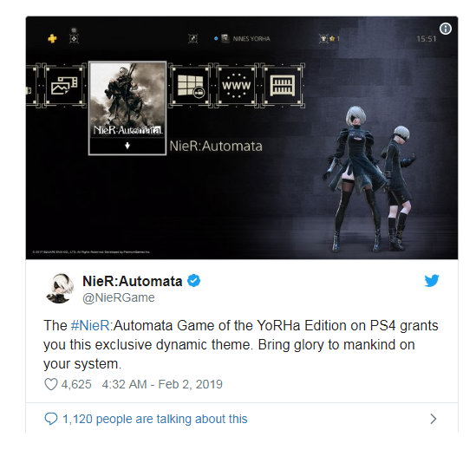Open the @NieRGame handle link
This screenshot has width=476, height=450.
[119, 297]
